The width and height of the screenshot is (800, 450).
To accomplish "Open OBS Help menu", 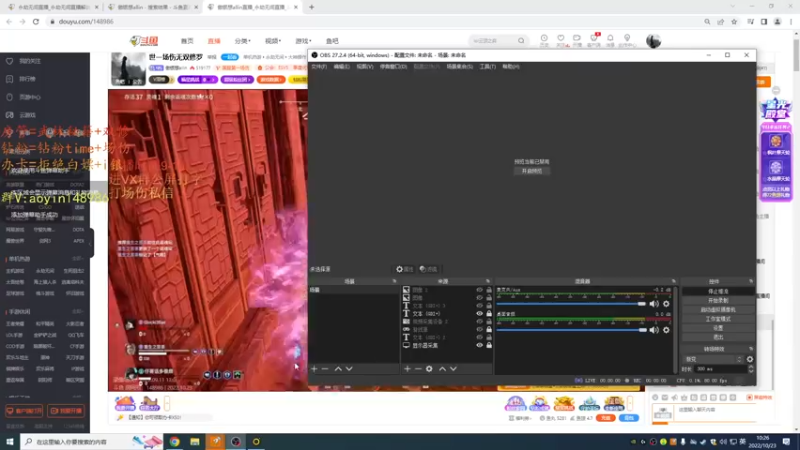I will (511, 67).
